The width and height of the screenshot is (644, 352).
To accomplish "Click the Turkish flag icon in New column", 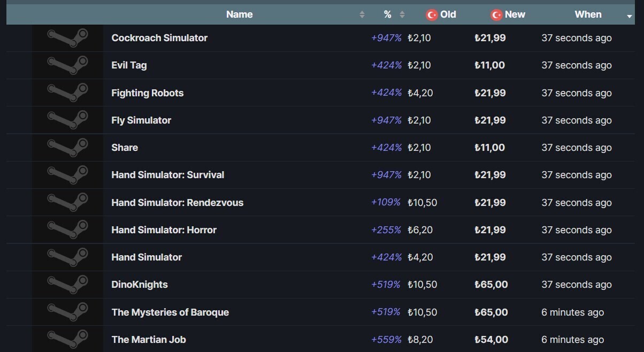I will 496,15.
